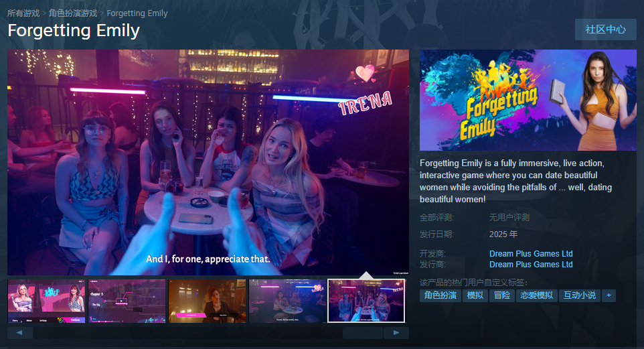Click the 发行日期 label
Viewport: 644px width, 349px height.
pos(436,234)
